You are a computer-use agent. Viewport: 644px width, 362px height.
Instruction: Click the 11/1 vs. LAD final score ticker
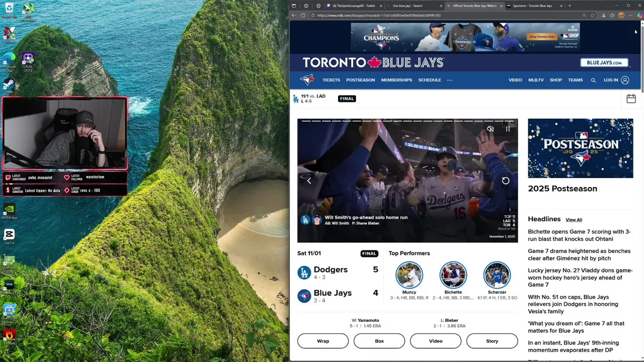click(325, 99)
